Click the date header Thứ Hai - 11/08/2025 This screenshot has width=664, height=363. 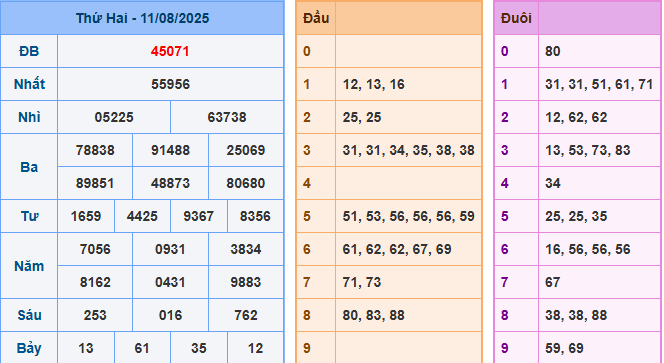(x=142, y=18)
